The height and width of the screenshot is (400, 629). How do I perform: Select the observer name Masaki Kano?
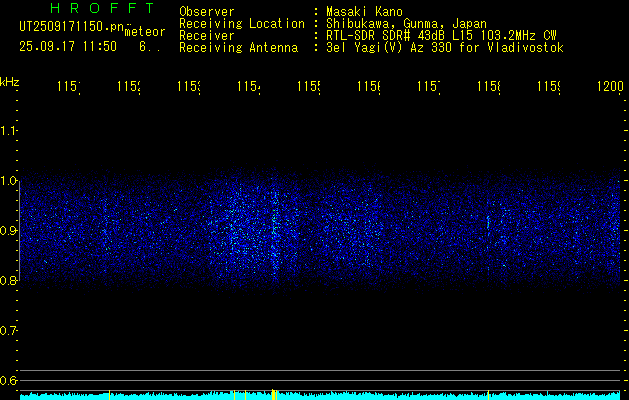pyautogui.click(x=364, y=11)
